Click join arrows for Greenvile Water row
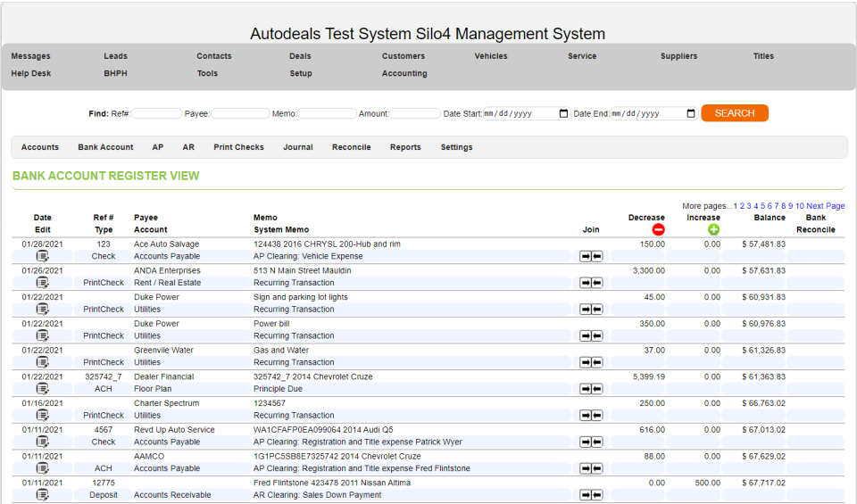The height and width of the screenshot is (504, 857). click(x=591, y=362)
